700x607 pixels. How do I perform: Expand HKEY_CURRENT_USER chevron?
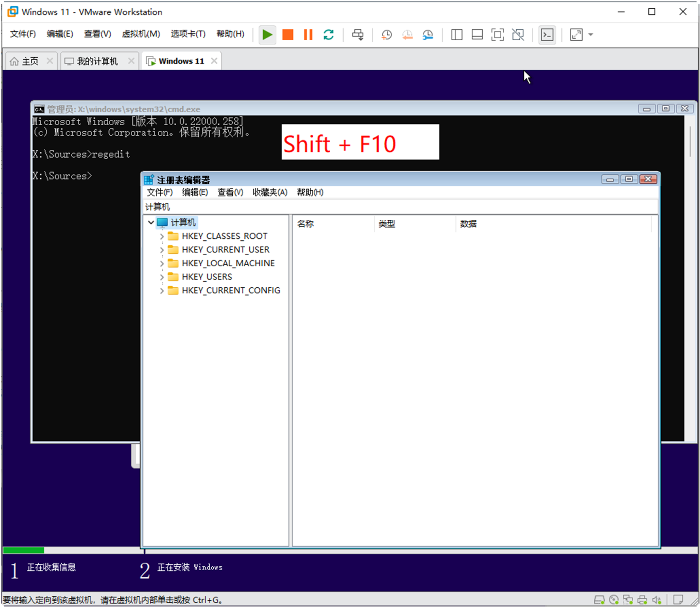click(162, 250)
